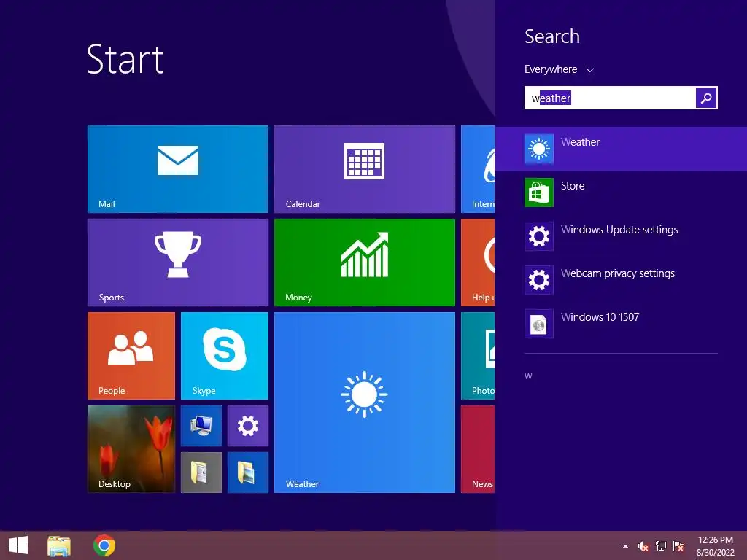Open the network tray icon
Viewport: 747px width, 560px height.
tap(661, 546)
